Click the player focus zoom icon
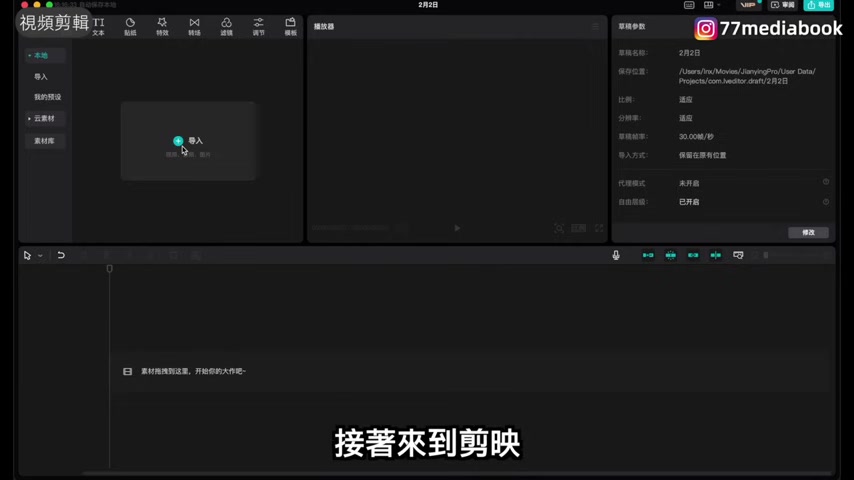The height and width of the screenshot is (480, 854). click(x=559, y=228)
